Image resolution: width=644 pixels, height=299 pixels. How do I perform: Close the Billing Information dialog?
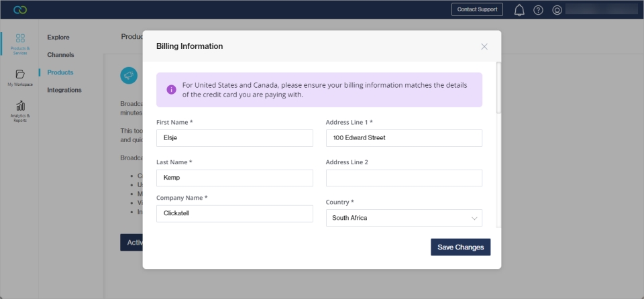point(484,46)
